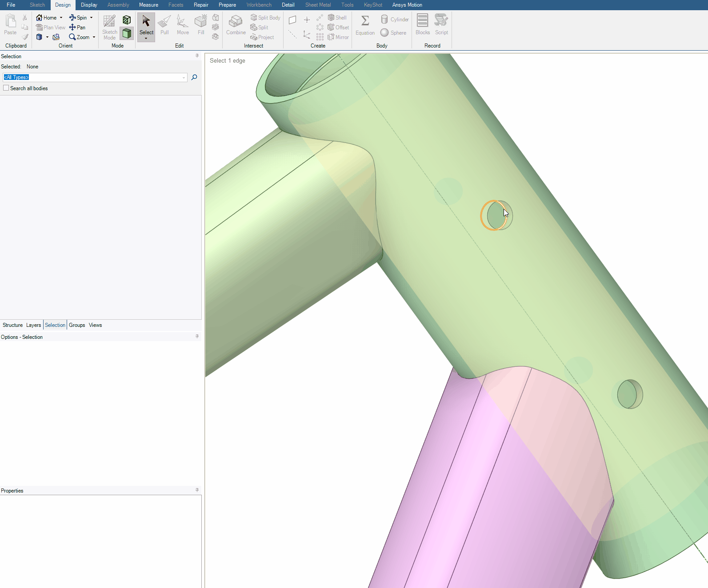Image resolution: width=708 pixels, height=588 pixels.
Task: Start Pan view tool
Action: tap(77, 28)
